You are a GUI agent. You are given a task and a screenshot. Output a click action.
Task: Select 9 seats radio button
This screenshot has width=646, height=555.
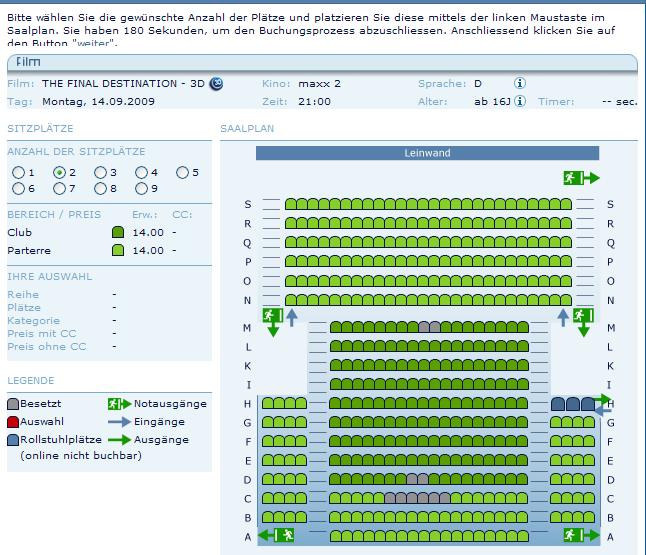click(141, 189)
